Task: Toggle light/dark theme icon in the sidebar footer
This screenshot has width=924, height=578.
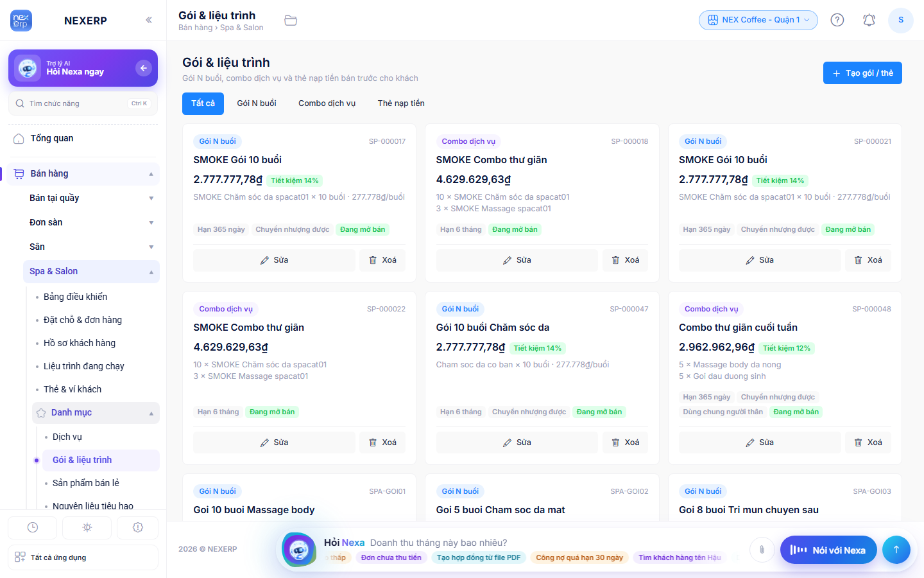Action: 87,527
